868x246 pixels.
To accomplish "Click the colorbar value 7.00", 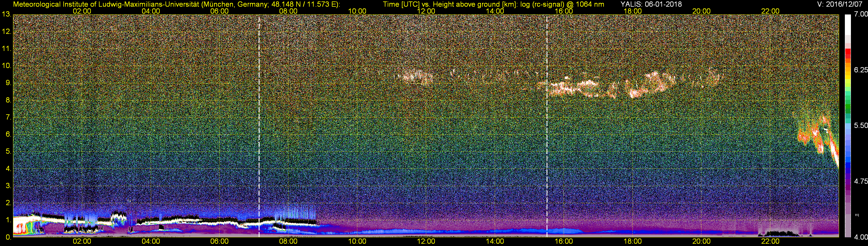I will [860, 14].
